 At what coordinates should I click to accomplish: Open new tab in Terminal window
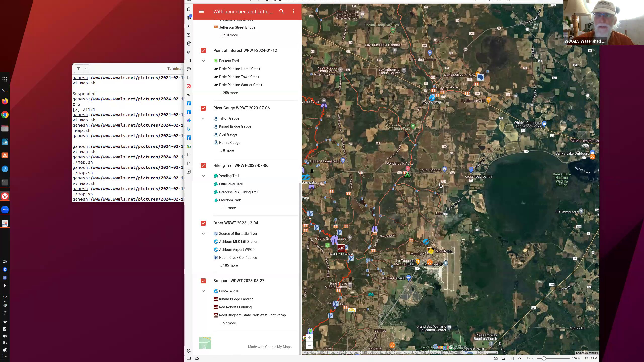point(78,69)
